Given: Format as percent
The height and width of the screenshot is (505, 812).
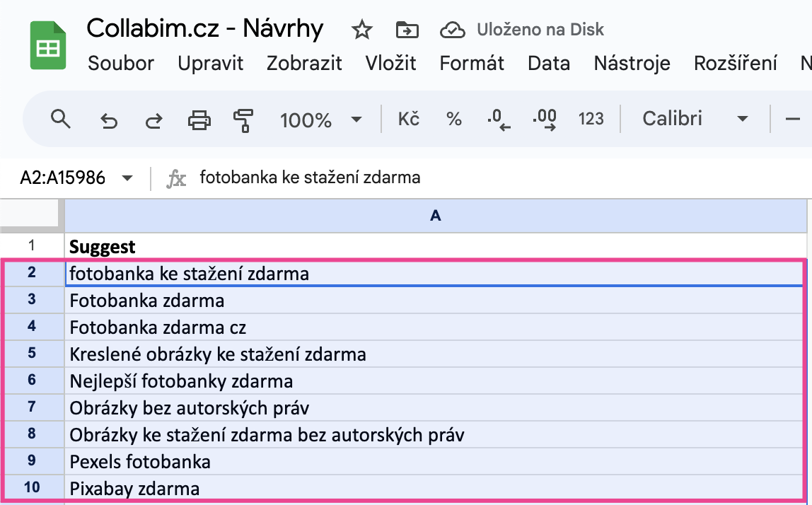Looking at the screenshot, I should click(454, 119).
